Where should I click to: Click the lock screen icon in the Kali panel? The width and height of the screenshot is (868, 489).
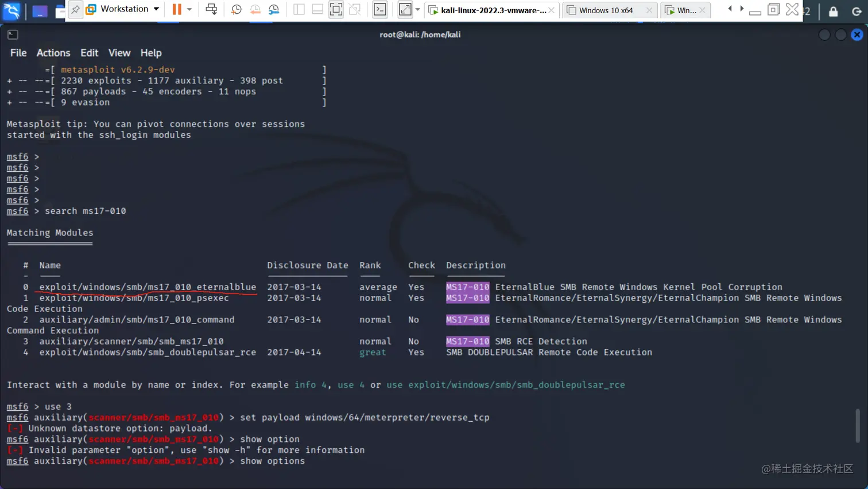[834, 11]
